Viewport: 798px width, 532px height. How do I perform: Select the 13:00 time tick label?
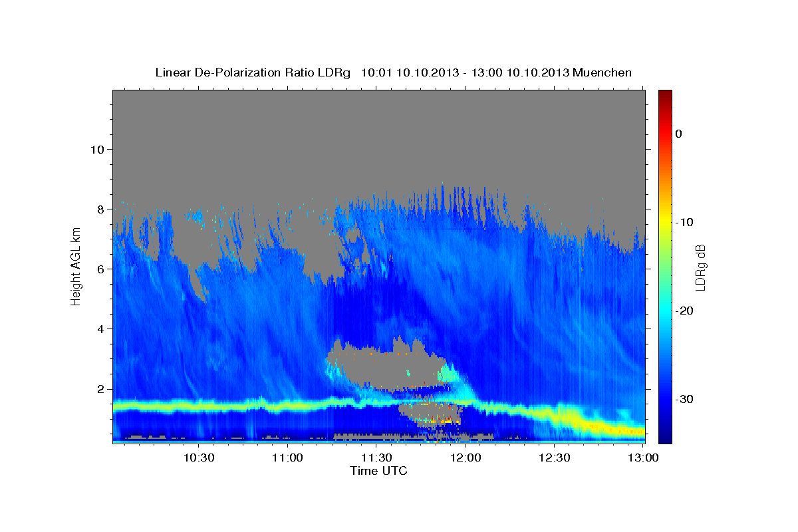[642, 458]
